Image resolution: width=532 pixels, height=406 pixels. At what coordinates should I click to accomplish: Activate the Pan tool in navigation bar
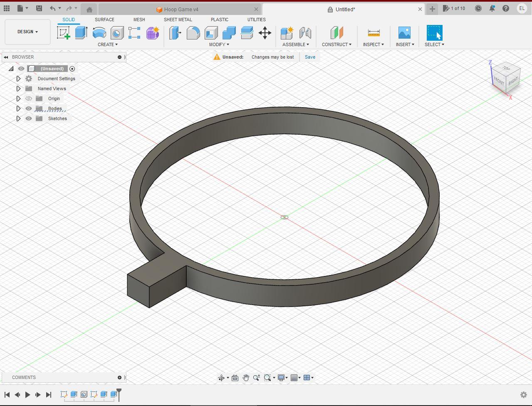[x=246, y=378]
